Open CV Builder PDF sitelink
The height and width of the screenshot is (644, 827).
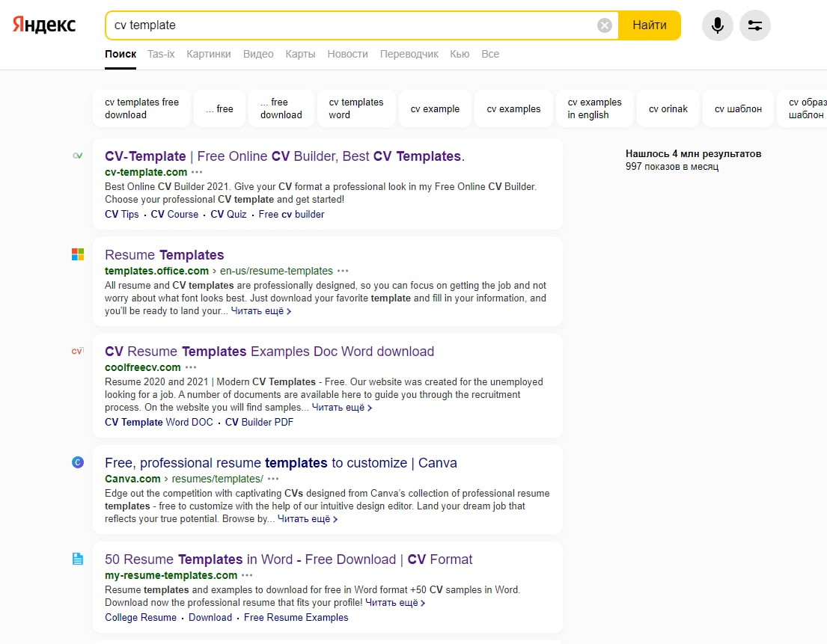[x=259, y=422]
